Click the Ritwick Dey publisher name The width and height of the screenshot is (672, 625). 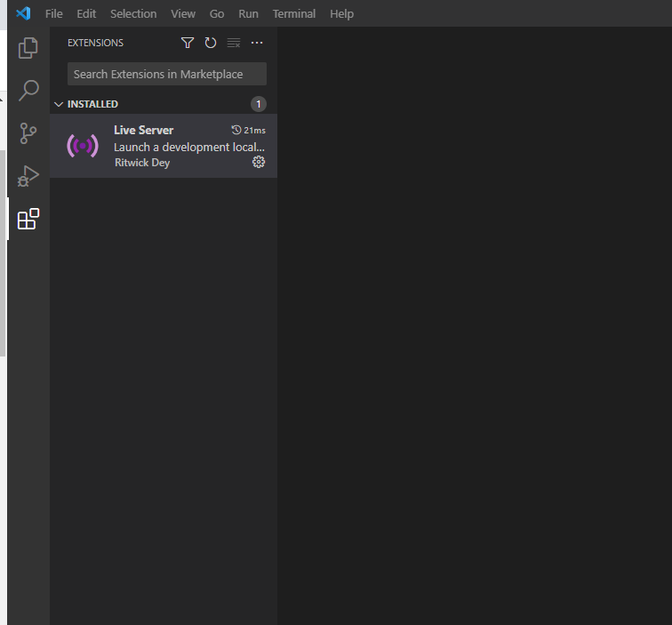pyautogui.click(x=142, y=163)
